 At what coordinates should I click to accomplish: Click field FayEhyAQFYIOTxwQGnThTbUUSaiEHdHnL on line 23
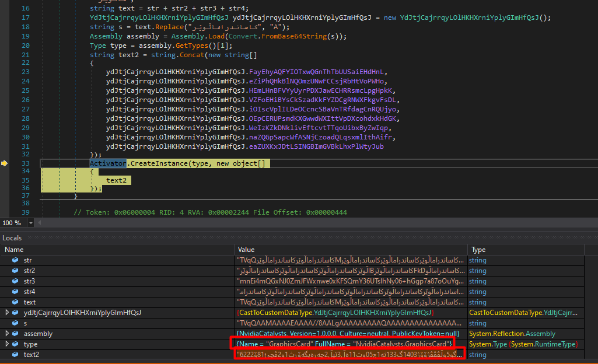316,72
